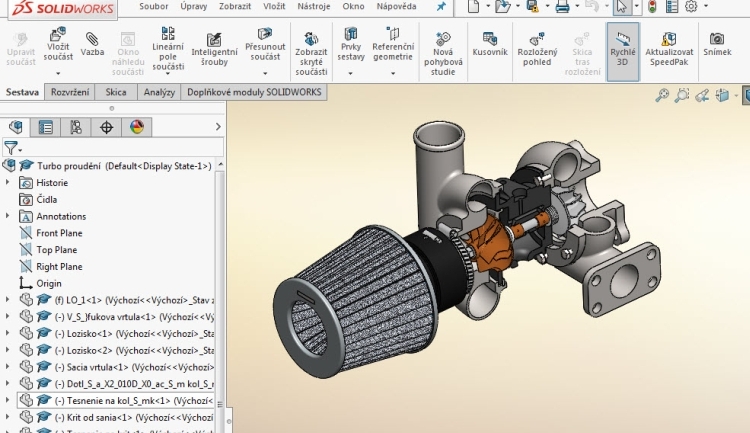
Task: Switch to the Analýzy tab
Action: pyautogui.click(x=159, y=92)
